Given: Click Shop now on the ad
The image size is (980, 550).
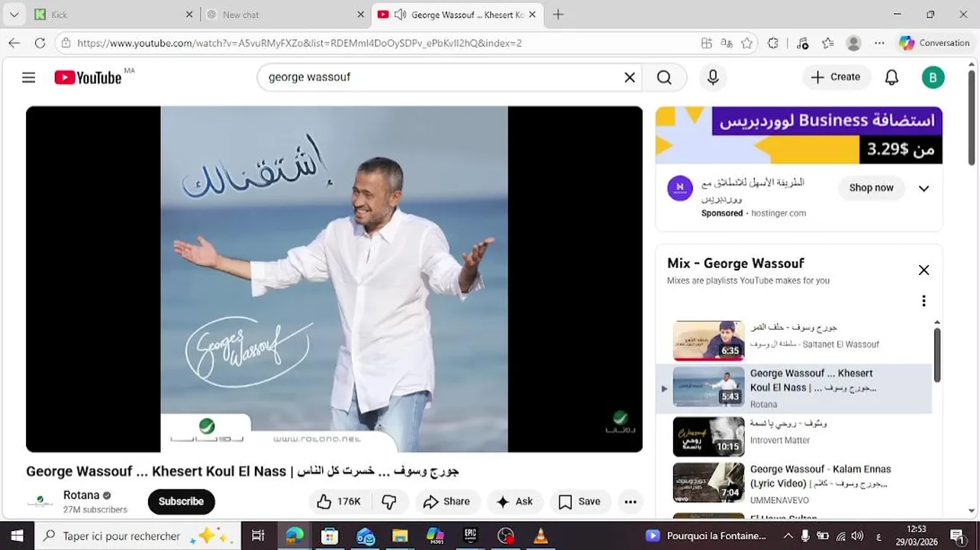Looking at the screenshot, I should 871,188.
